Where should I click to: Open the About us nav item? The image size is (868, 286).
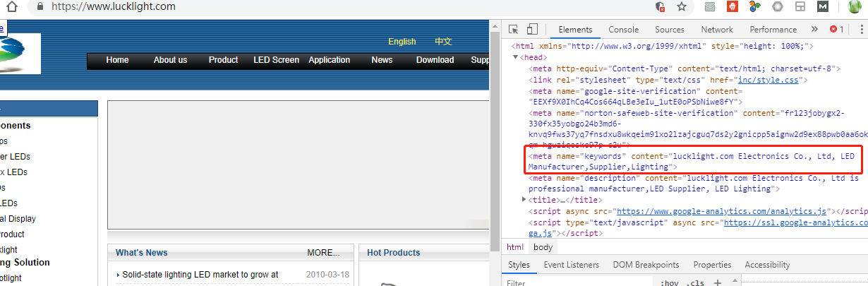pyautogui.click(x=170, y=60)
